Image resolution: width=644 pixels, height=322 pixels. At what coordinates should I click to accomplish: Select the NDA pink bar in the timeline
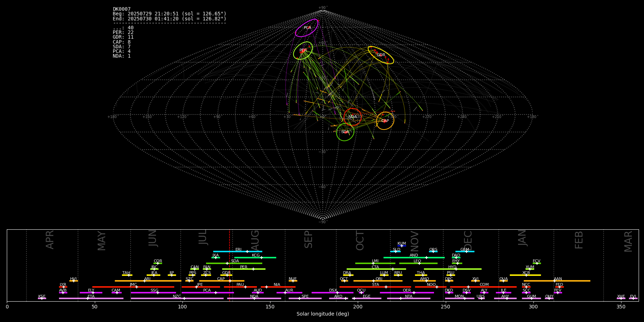(254, 298)
